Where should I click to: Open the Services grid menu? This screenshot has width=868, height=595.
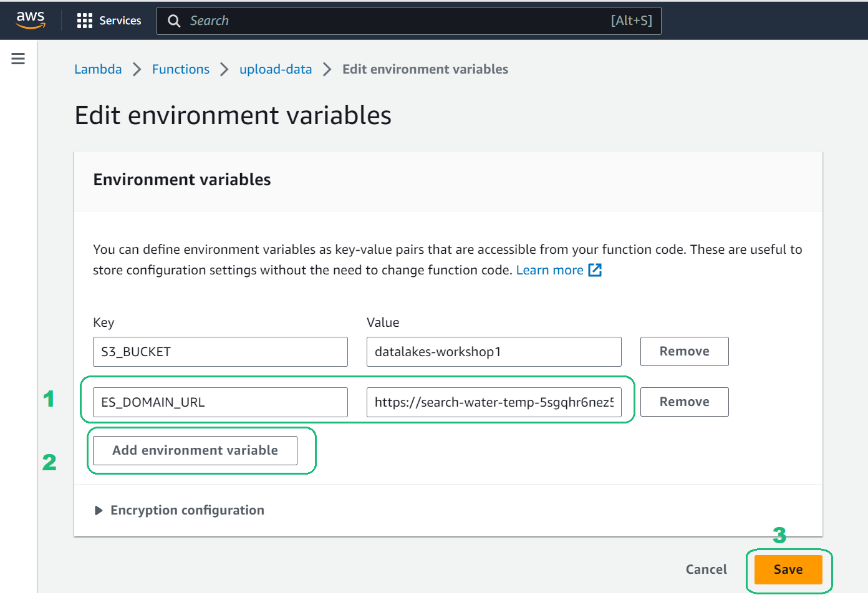click(85, 21)
